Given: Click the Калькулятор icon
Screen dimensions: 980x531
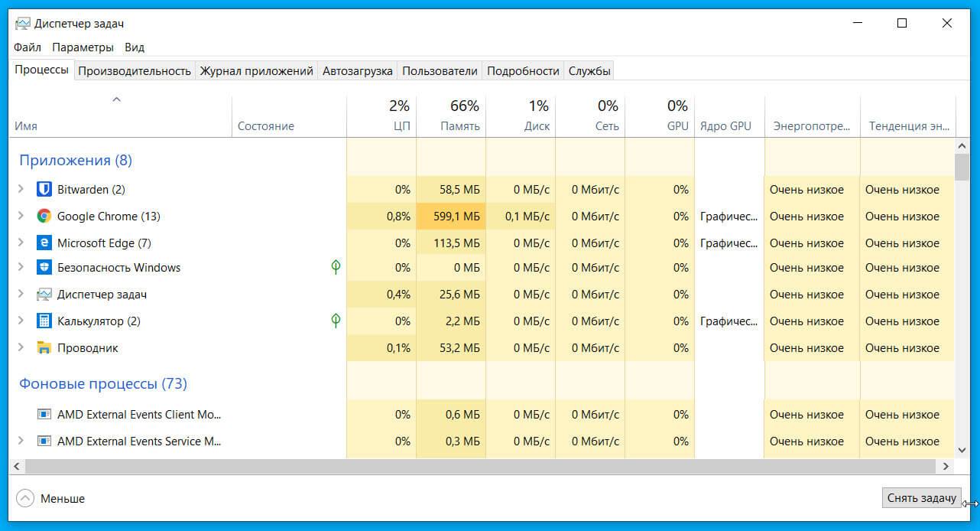Looking at the screenshot, I should click(x=44, y=321).
